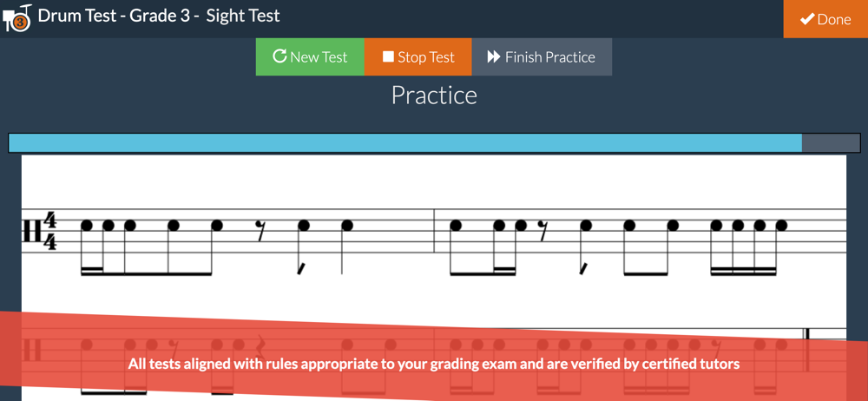The height and width of the screenshot is (401, 868).
Task: Click the thick final barline on second staff
Action: tap(806, 350)
